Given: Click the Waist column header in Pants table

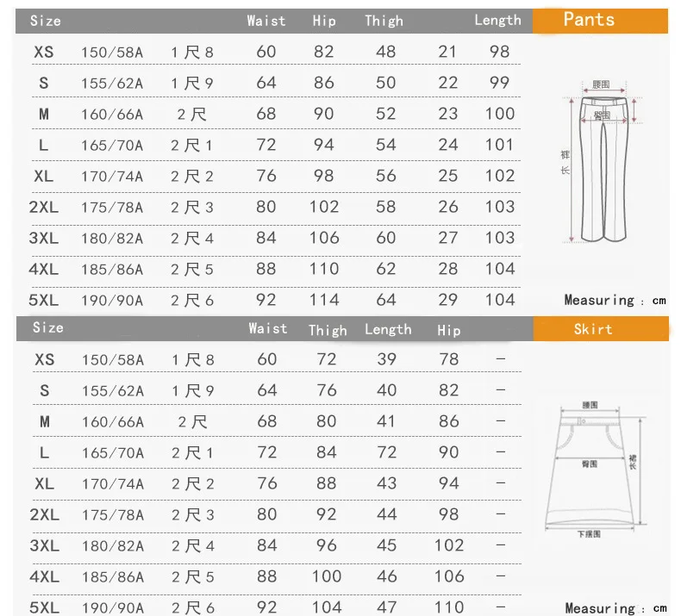Looking at the screenshot, I should [266, 21].
